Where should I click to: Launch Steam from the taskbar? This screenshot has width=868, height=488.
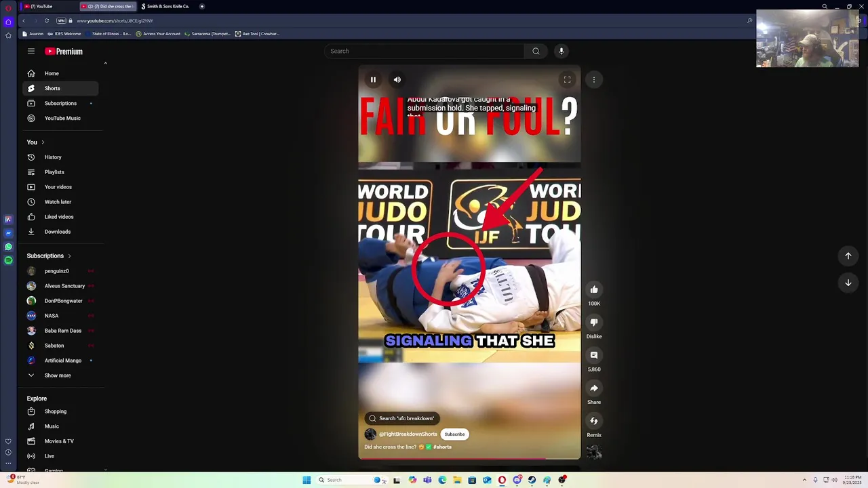(x=532, y=480)
